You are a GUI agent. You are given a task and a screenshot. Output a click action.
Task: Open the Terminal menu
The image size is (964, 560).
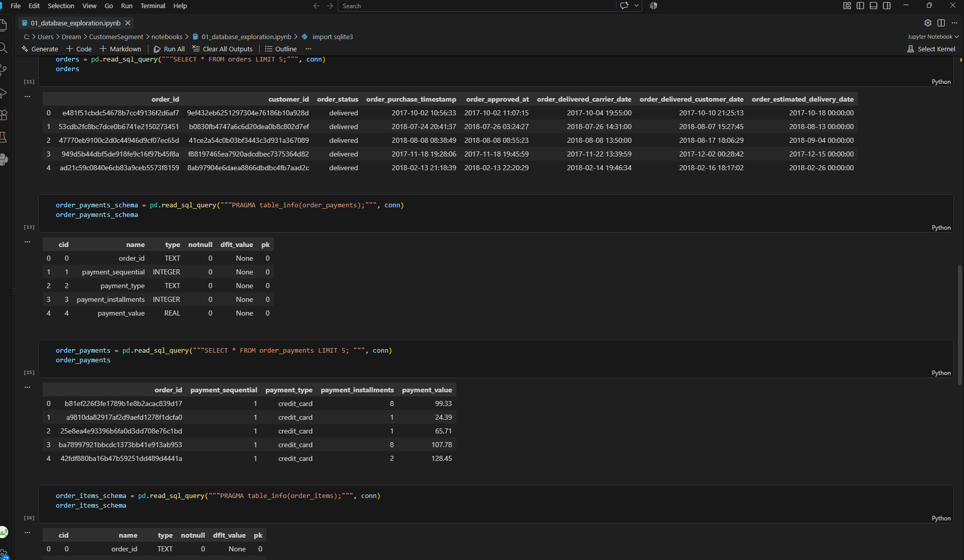pyautogui.click(x=153, y=6)
